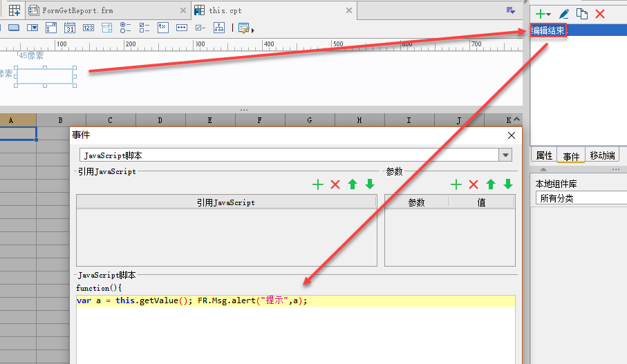Select the number widget 123 icon

coord(88,28)
